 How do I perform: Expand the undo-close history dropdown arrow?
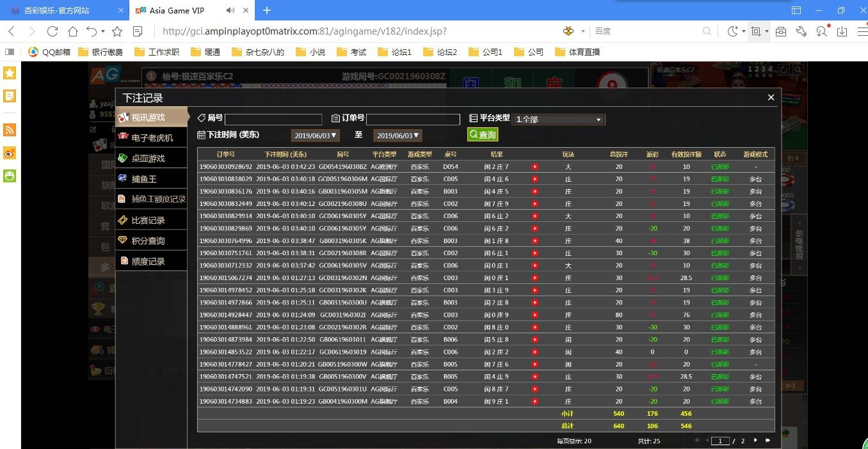[x=103, y=31]
